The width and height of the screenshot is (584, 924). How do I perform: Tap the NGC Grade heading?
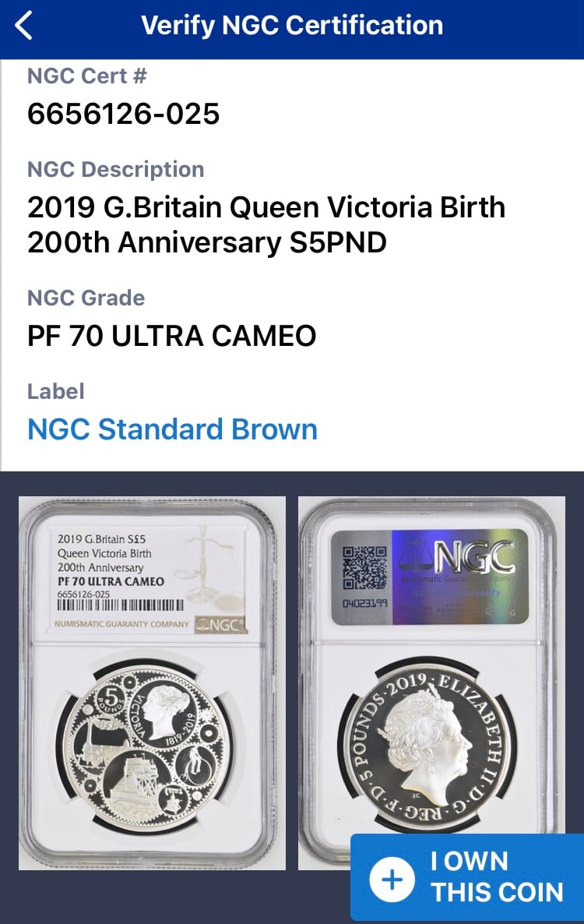[x=86, y=298]
